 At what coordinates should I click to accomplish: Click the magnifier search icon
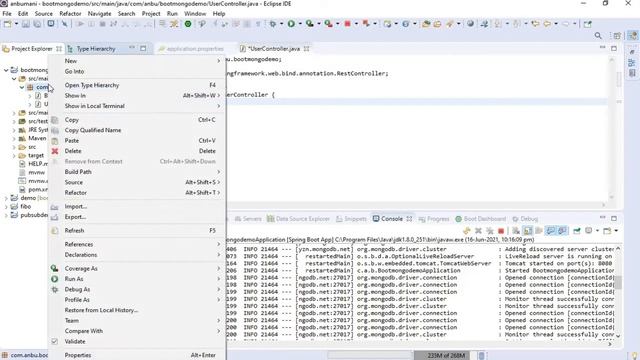point(598,36)
